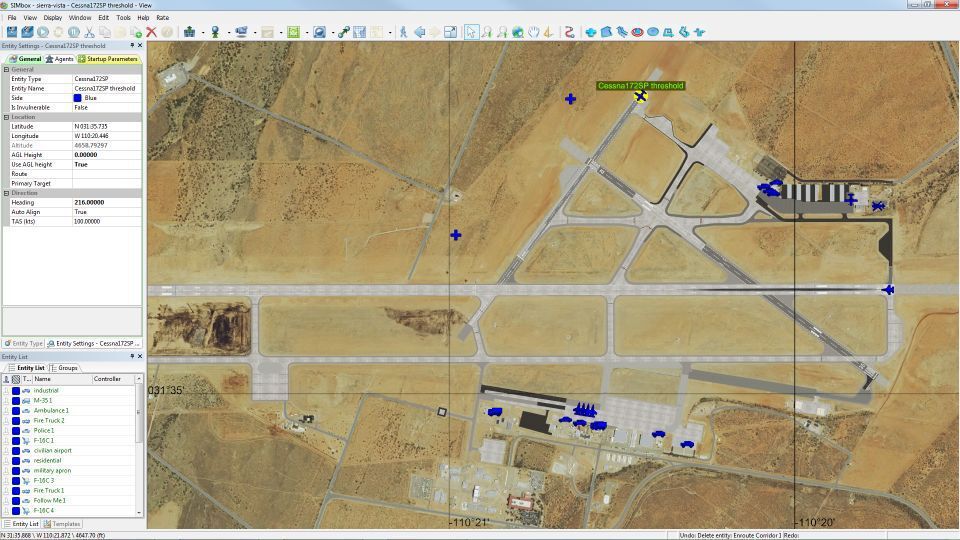Collapse the Direction property section
Screen dimensions: 960x540
pyautogui.click(x=6, y=193)
